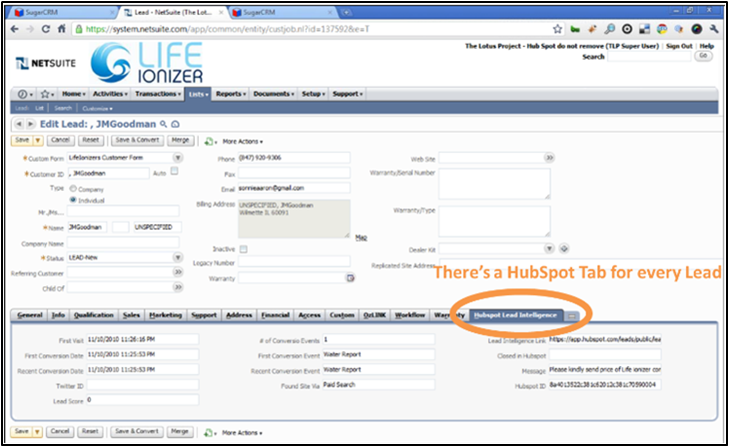This screenshot has height=447, width=729.
Task: Open the calendar picker next to Warranty field
Action: (x=350, y=277)
